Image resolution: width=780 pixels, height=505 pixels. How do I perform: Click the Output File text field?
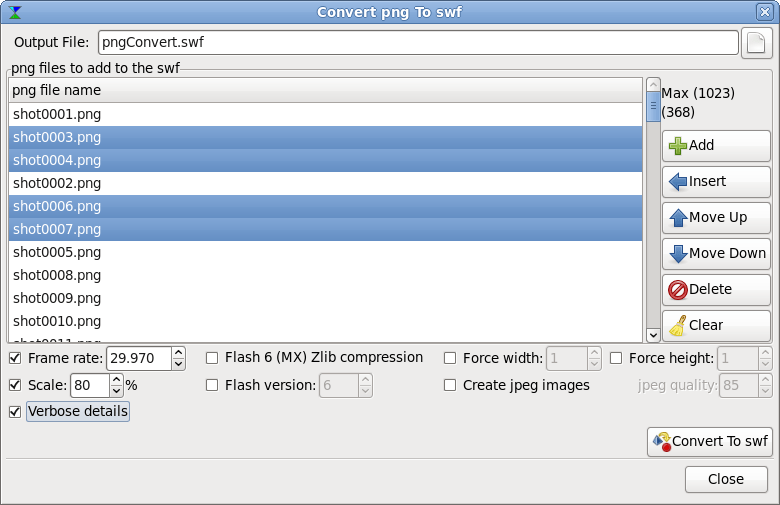[417, 43]
